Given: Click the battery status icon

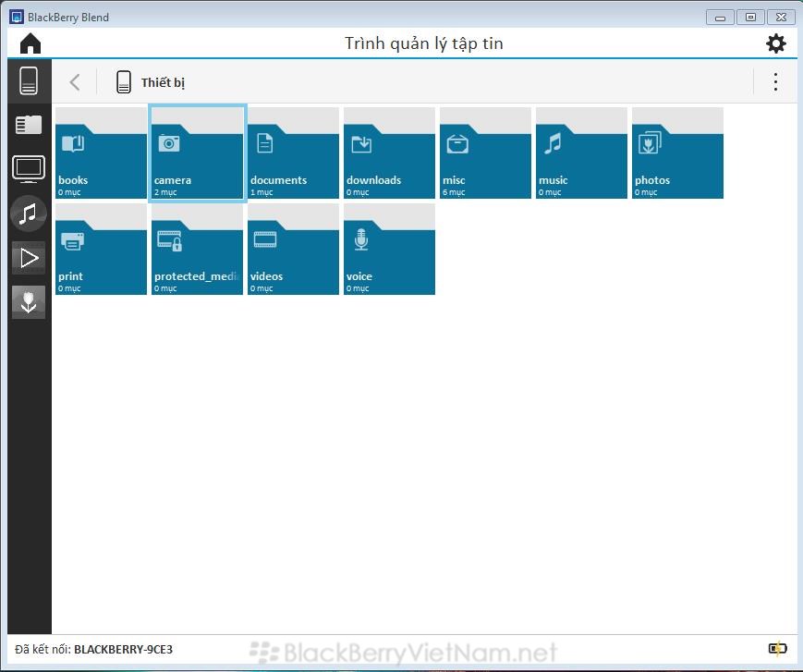Looking at the screenshot, I should pos(777,649).
